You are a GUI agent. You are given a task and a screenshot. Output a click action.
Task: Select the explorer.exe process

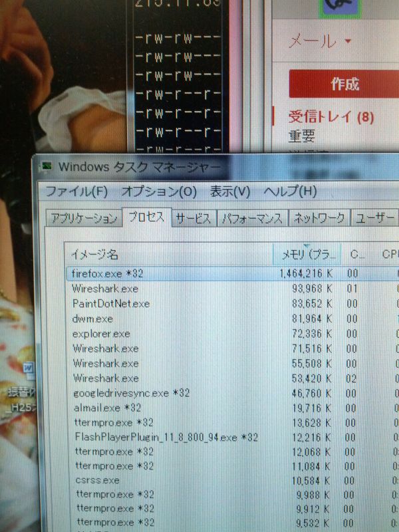[x=232, y=334]
